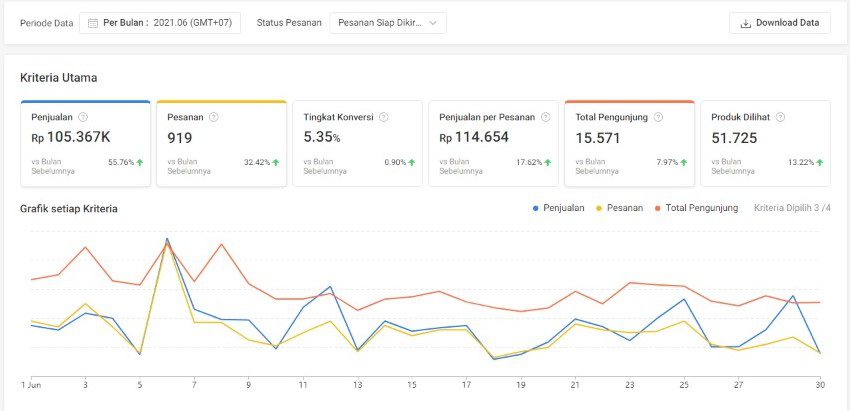Click the 51.725 products viewed value
850x411 pixels.
coord(735,138)
